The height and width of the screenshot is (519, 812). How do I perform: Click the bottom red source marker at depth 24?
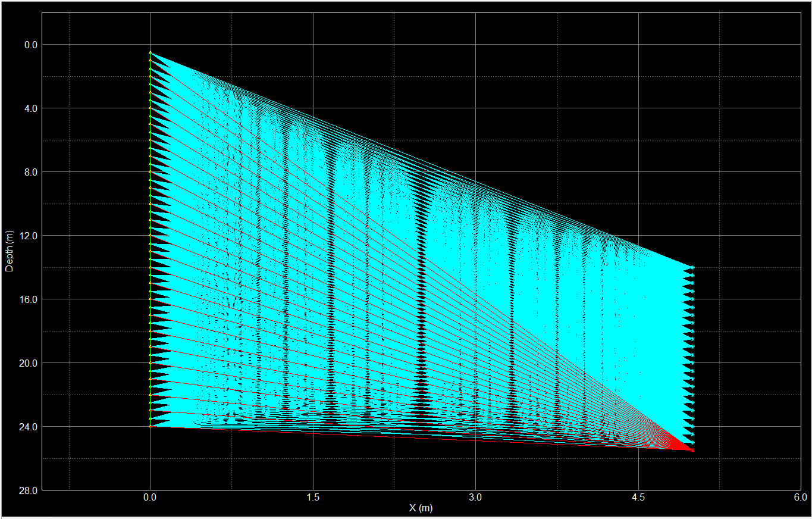click(150, 427)
